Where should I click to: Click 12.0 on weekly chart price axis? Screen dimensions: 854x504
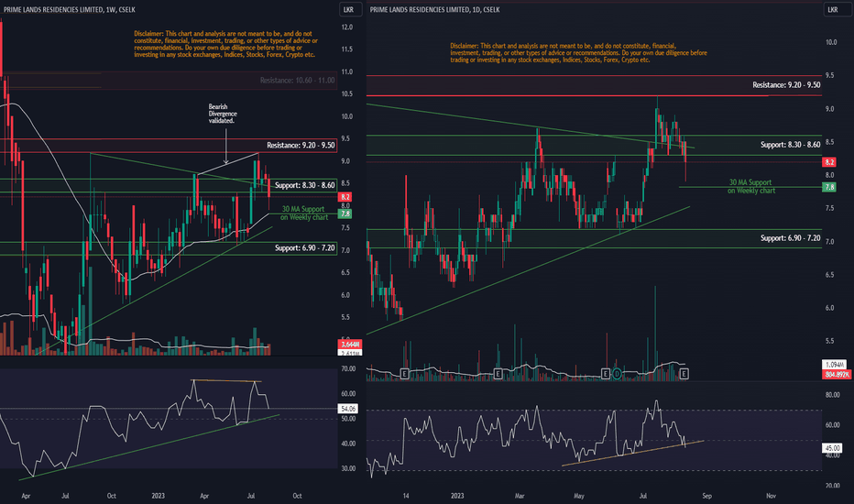346,27
